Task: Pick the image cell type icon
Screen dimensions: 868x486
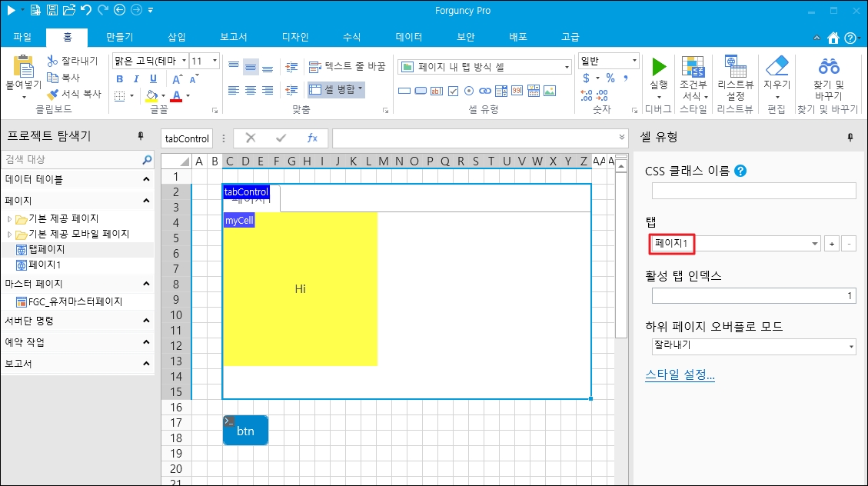Action: [x=549, y=91]
